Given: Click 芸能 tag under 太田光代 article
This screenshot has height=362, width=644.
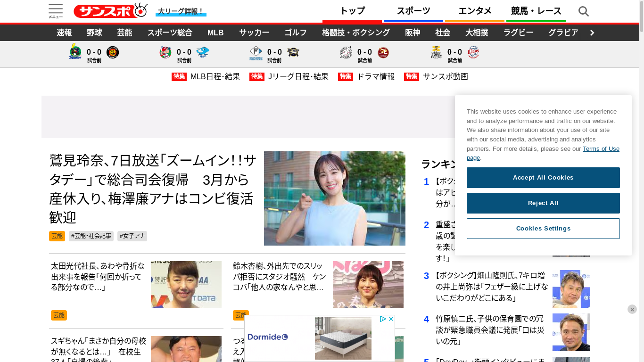Looking at the screenshot, I should click(59, 315).
